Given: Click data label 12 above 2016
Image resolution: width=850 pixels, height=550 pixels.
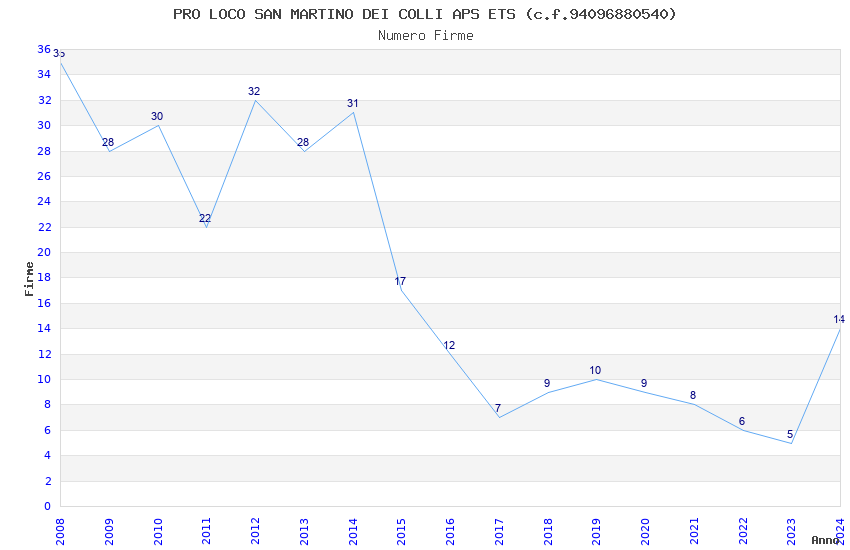Looking at the screenshot, I should [x=449, y=345].
